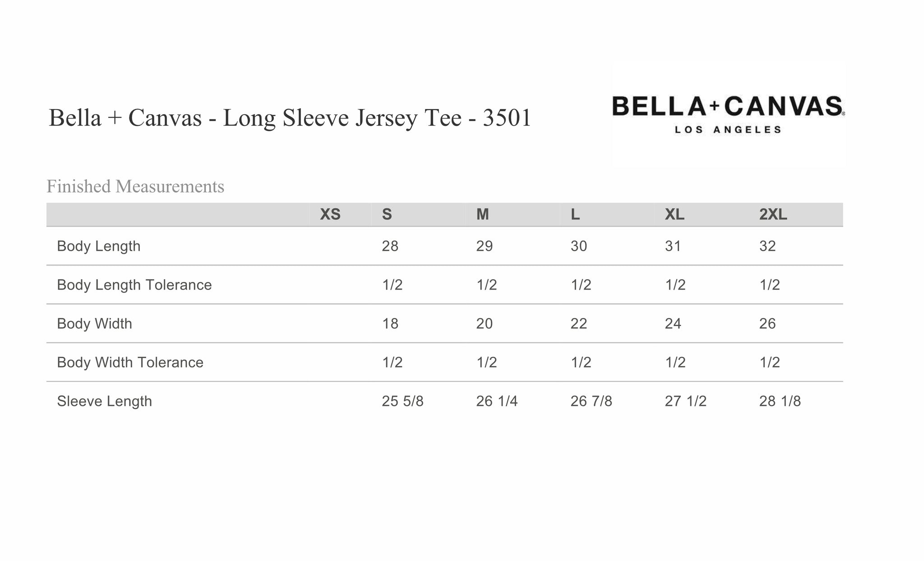924x561 pixels.
Task: Click the Body Width Tolerance label
Action: pos(130,363)
